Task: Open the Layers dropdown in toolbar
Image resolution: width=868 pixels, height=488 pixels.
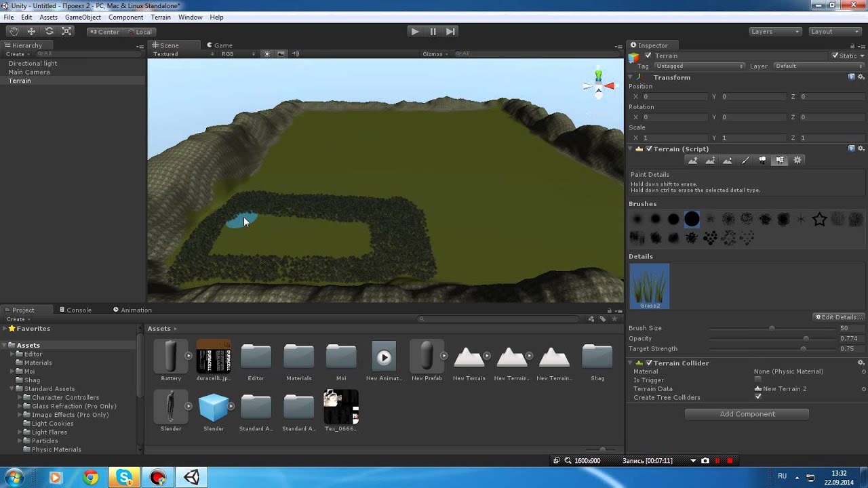Action: click(776, 31)
